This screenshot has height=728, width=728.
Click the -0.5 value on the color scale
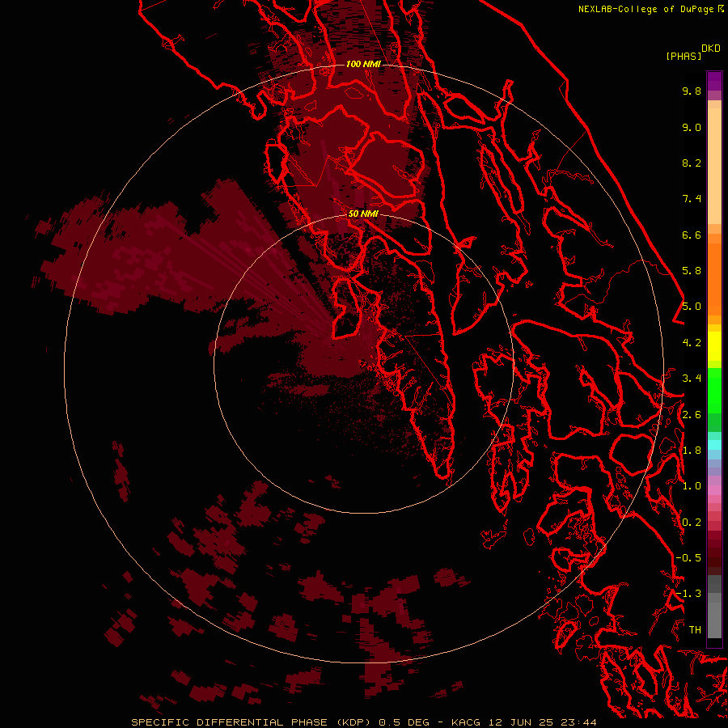(688, 557)
